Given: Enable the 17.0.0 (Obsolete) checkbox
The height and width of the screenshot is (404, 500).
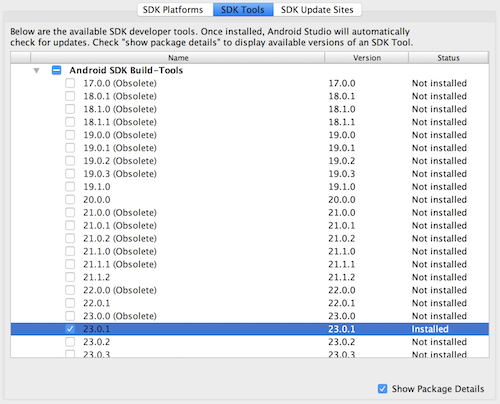Looking at the screenshot, I should click(70, 83).
